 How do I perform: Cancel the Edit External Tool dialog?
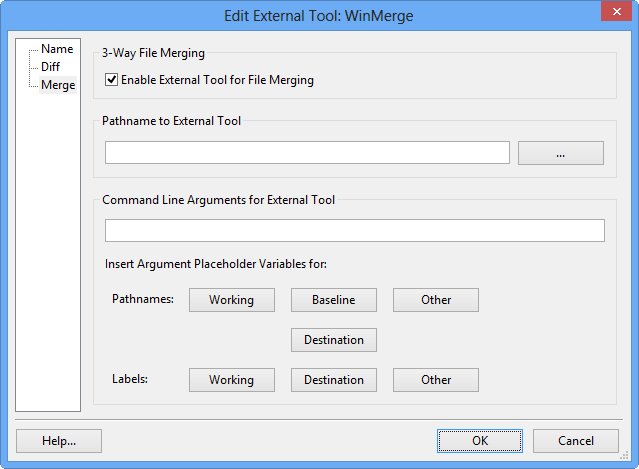coord(575,441)
